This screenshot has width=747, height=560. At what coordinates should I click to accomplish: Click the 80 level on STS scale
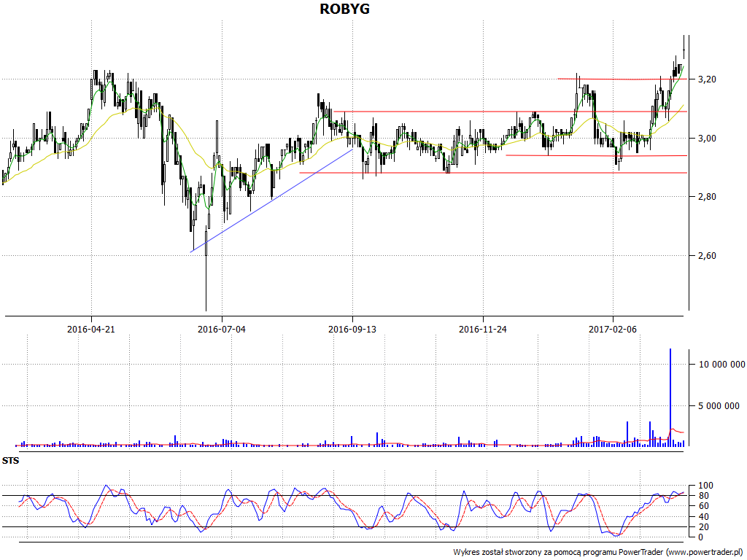703,496
